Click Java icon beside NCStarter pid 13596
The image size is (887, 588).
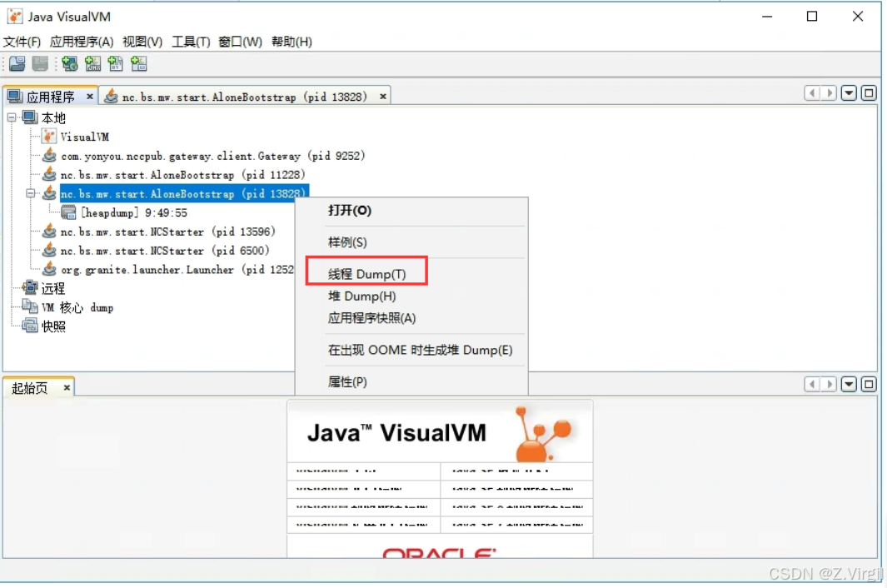[x=49, y=231]
